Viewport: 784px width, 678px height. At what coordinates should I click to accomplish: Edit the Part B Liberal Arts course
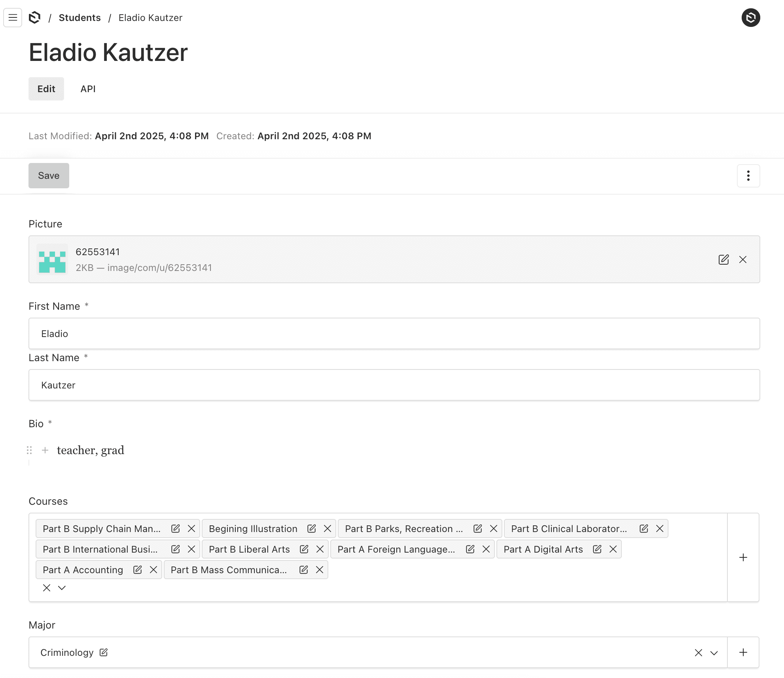(304, 549)
